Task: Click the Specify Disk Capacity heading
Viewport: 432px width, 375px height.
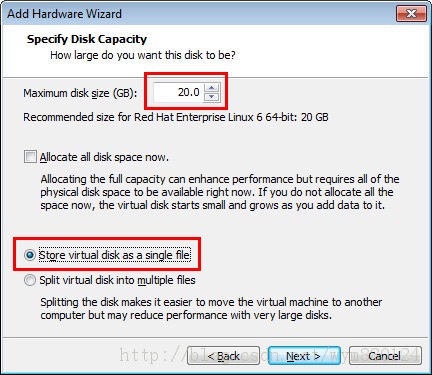Action: click(x=87, y=39)
